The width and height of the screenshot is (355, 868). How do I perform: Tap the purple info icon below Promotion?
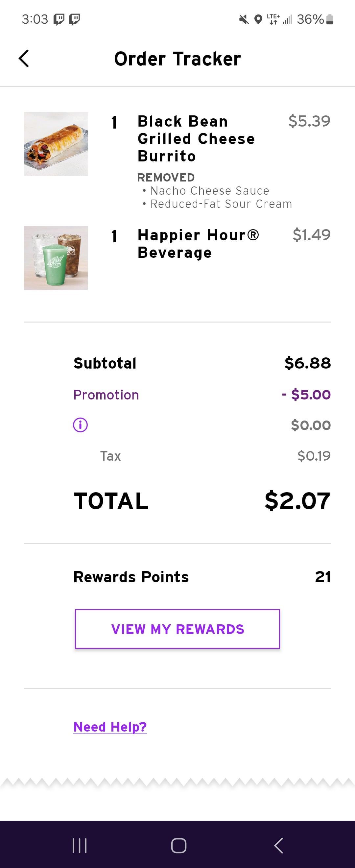pyautogui.click(x=80, y=425)
